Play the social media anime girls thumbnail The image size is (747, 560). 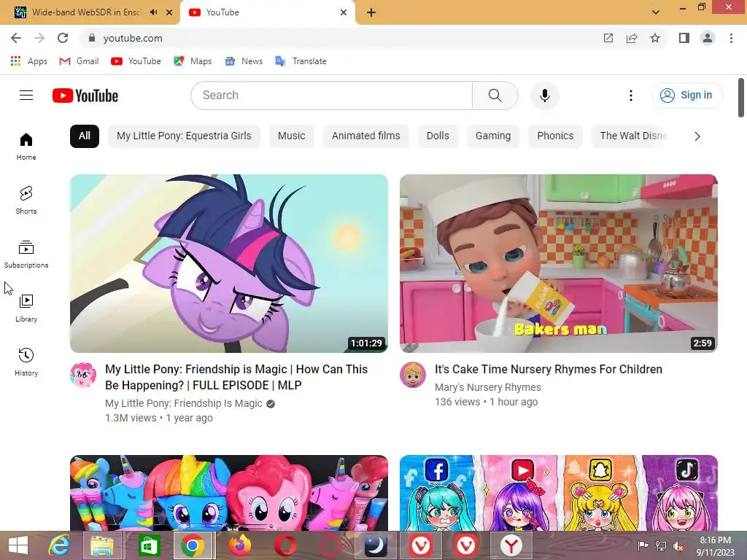[x=558, y=493]
